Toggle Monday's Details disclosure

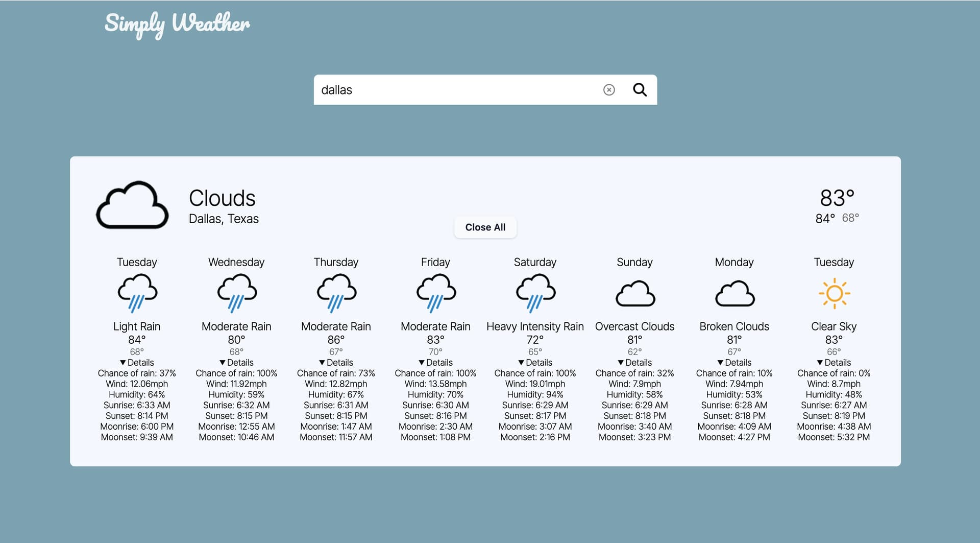pos(733,362)
